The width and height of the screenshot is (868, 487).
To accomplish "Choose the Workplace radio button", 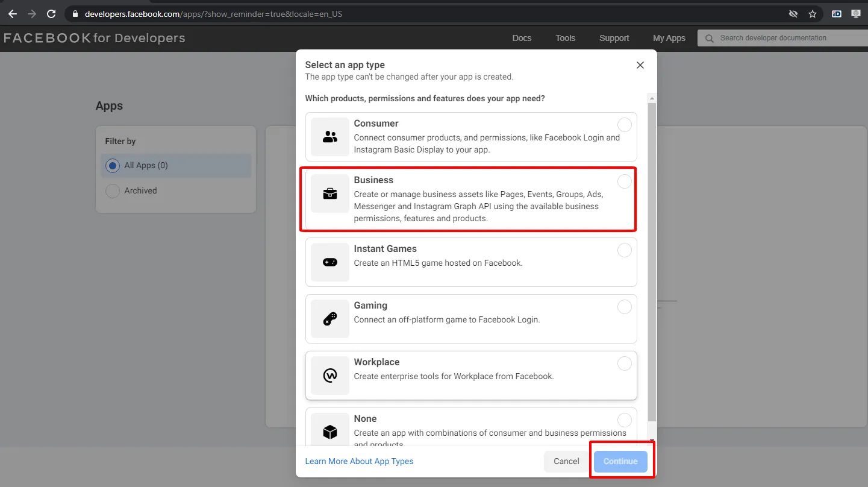I will tap(625, 363).
